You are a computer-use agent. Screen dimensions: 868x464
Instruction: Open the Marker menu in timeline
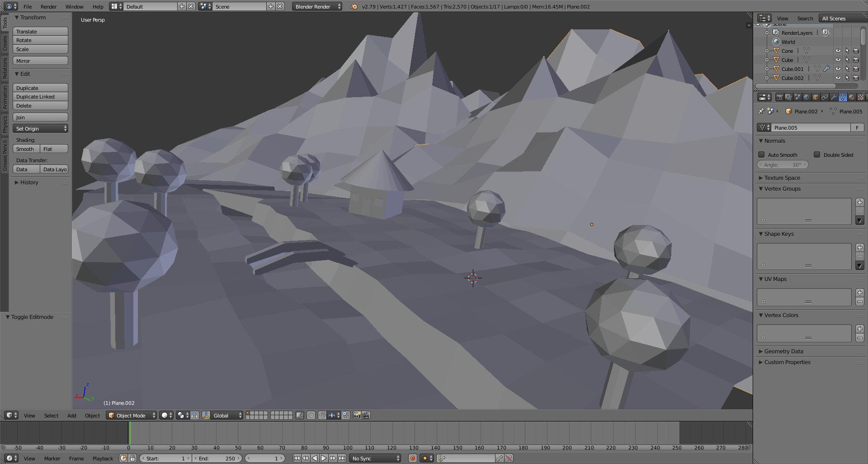52,458
